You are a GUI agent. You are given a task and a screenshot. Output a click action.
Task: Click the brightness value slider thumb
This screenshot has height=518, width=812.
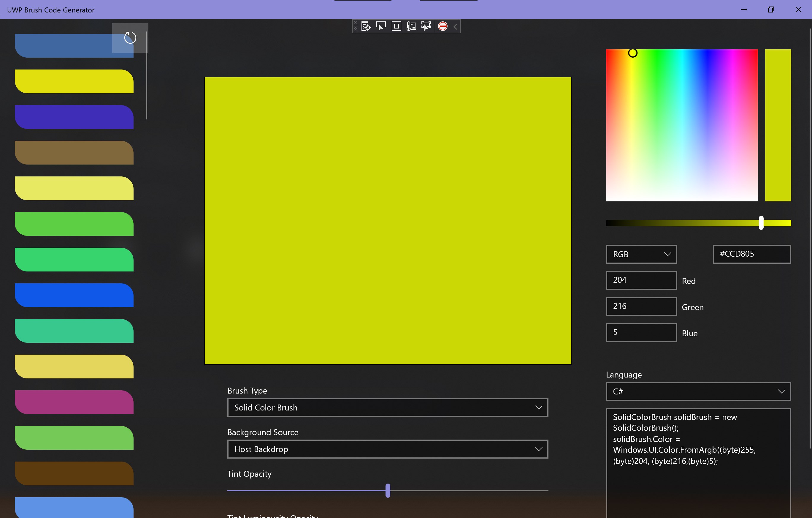761,223
